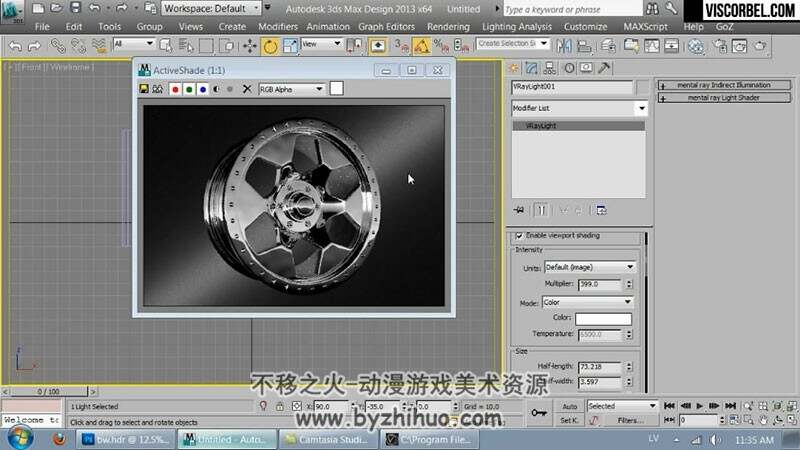Click the Undo arrow in main toolbar
800x450 pixels.
[x=15, y=46]
